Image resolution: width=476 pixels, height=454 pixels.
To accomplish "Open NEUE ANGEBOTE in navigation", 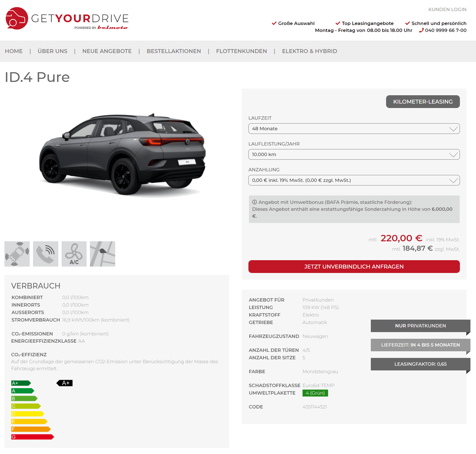I will pos(107,51).
